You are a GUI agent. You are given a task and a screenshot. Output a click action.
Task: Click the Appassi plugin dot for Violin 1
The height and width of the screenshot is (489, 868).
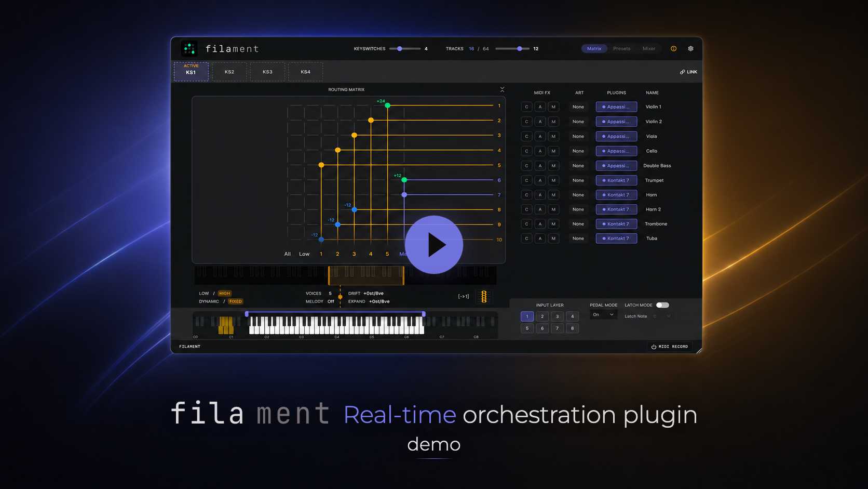604,107
